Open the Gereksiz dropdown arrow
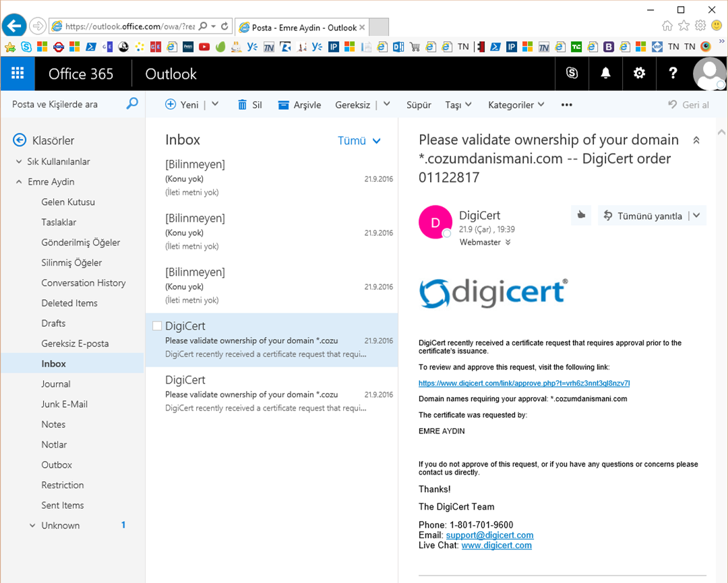 [x=387, y=104]
